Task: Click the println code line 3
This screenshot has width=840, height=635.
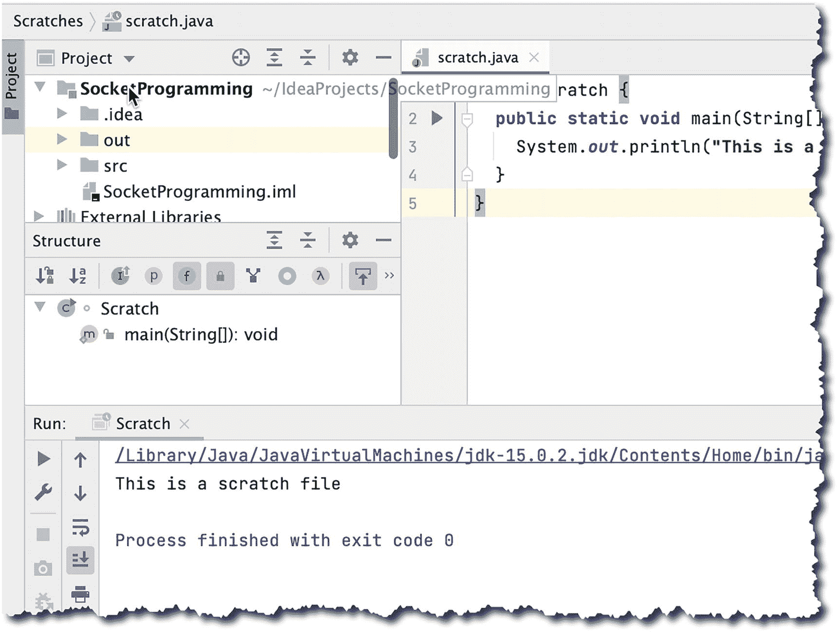Action: point(664,147)
